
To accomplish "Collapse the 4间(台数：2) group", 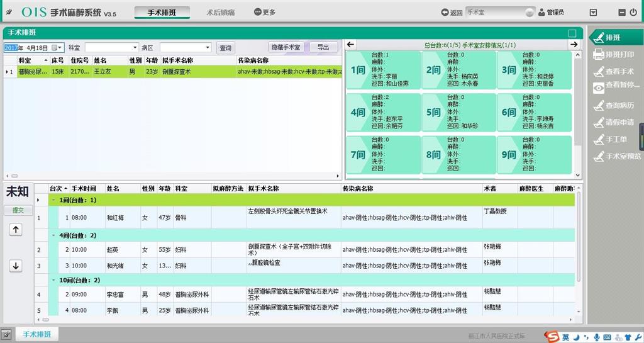I will pos(54,235).
